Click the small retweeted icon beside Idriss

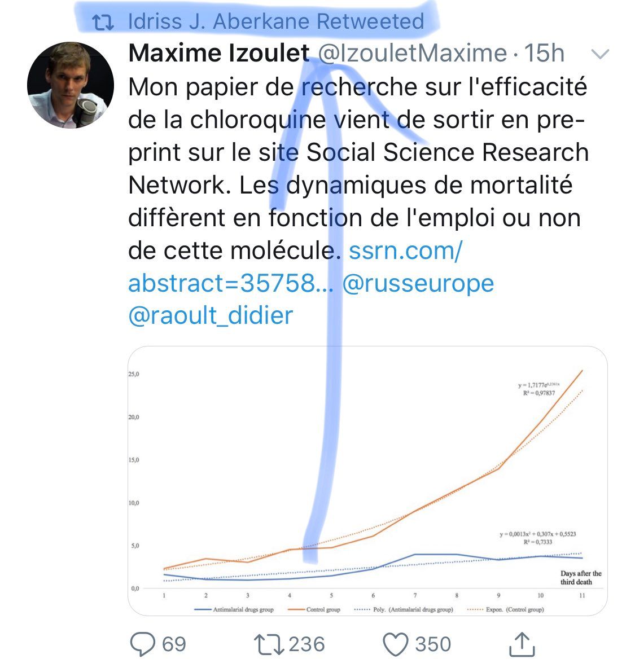pyautogui.click(x=103, y=22)
